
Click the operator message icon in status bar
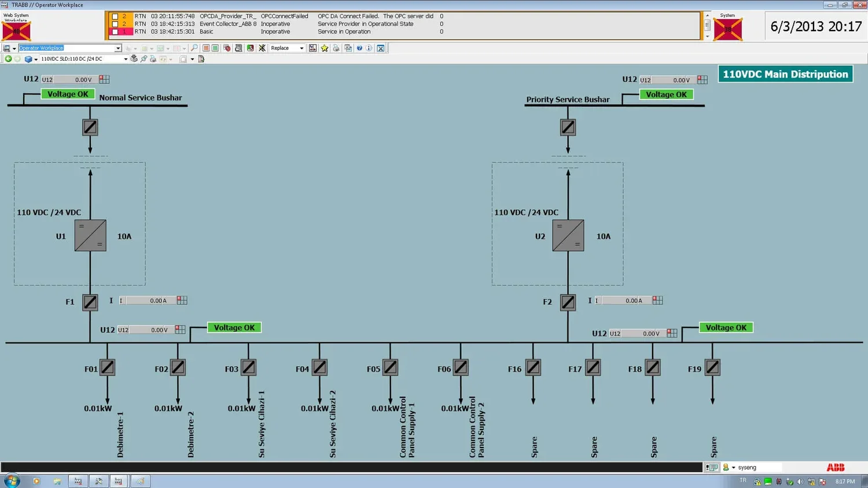712,467
